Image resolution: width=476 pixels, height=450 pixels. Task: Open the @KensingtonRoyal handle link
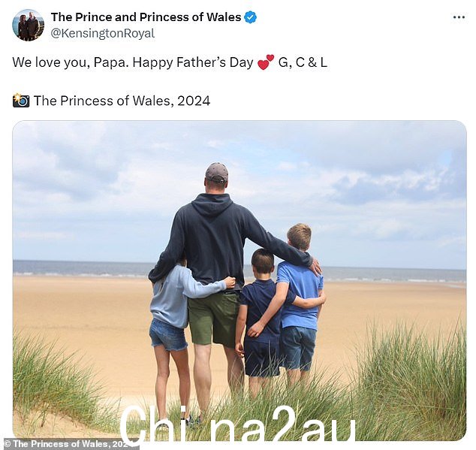(103, 33)
